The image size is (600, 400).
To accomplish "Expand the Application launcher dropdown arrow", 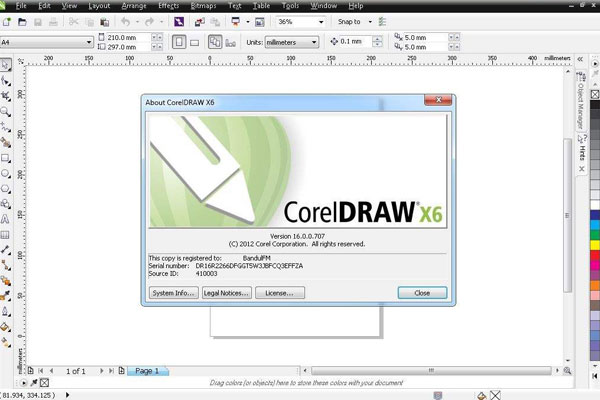I will (248, 22).
